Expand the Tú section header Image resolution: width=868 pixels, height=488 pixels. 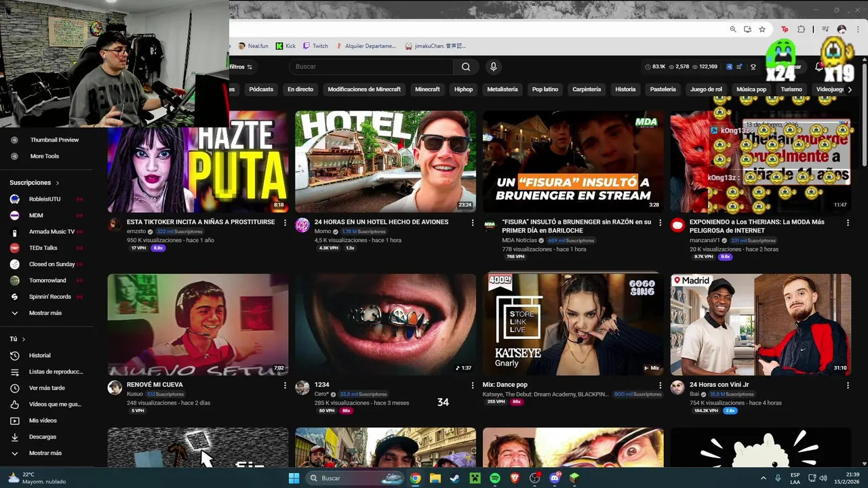(x=18, y=339)
